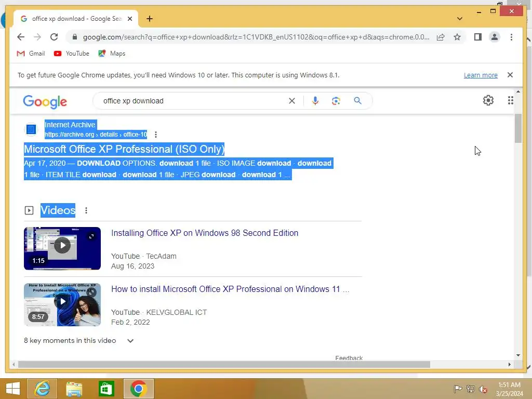532x399 pixels.
Task: Select the office xp download tab
Action: click(75, 19)
